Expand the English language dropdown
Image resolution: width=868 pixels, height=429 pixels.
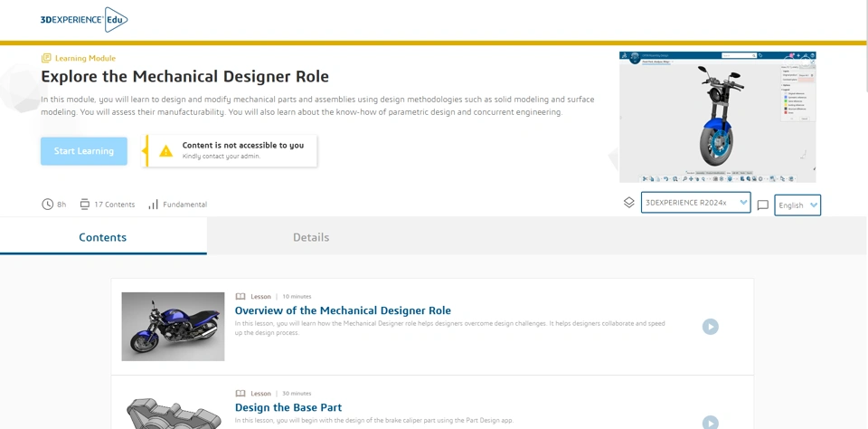coord(797,205)
